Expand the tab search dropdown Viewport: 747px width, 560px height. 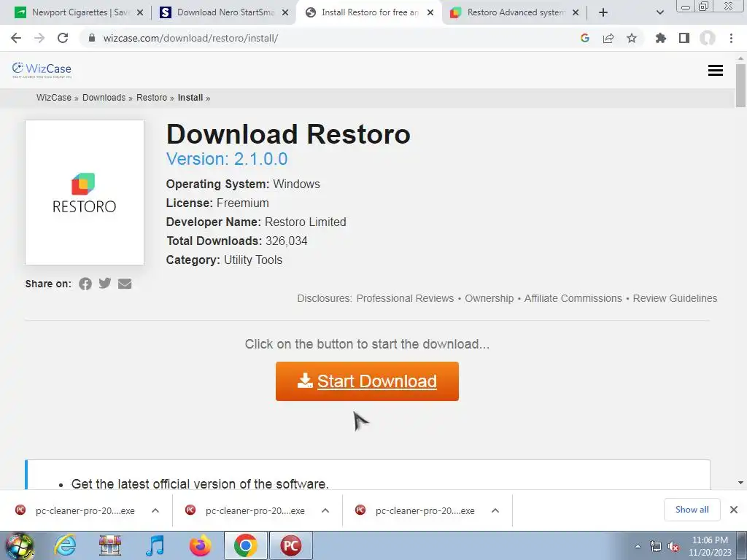tap(659, 12)
